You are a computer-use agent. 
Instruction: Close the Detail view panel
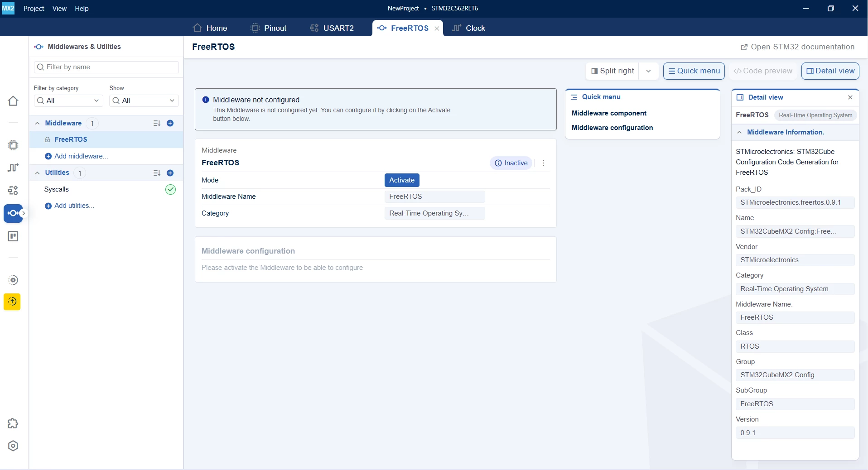[x=850, y=97]
